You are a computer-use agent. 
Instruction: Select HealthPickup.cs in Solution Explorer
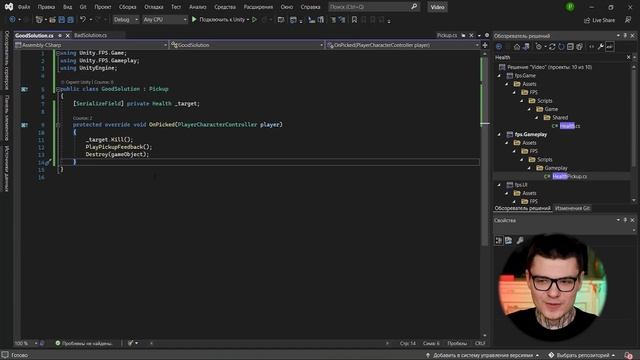click(x=569, y=176)
